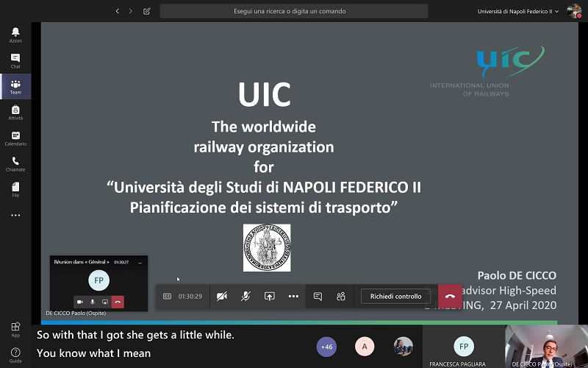Open the share screen tray

point(269,297)
